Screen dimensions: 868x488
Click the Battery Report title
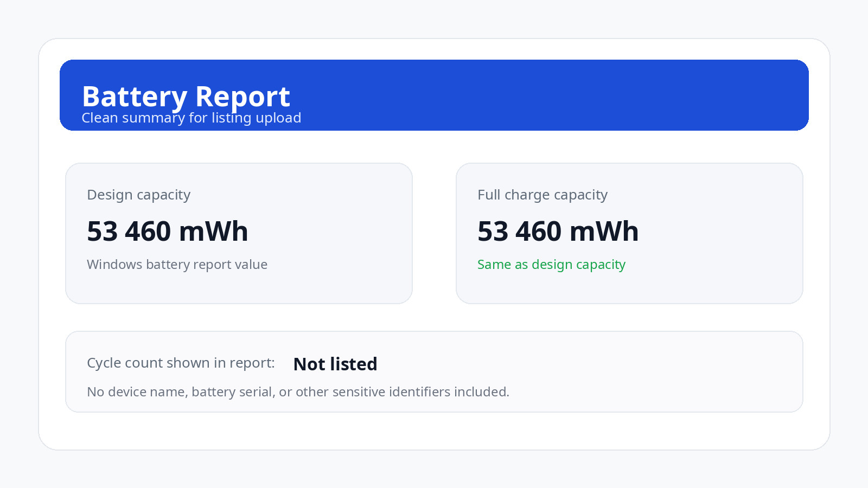[x=186, y=97]
